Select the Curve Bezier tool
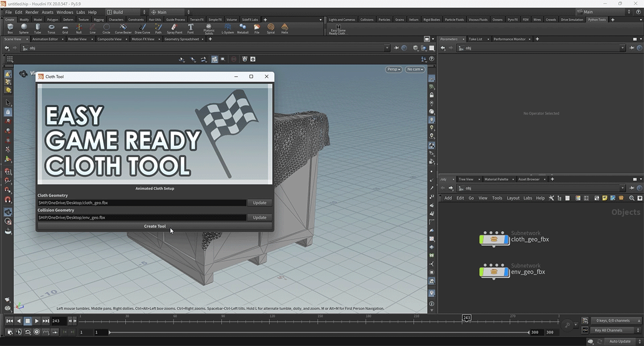 click(x=123, y=28)
